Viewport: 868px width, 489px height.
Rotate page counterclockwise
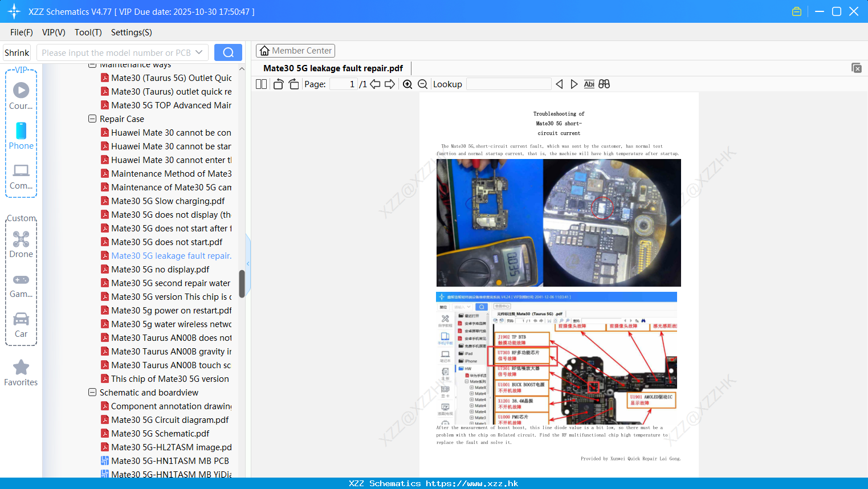pyautogui.click(x=278, y=84)
